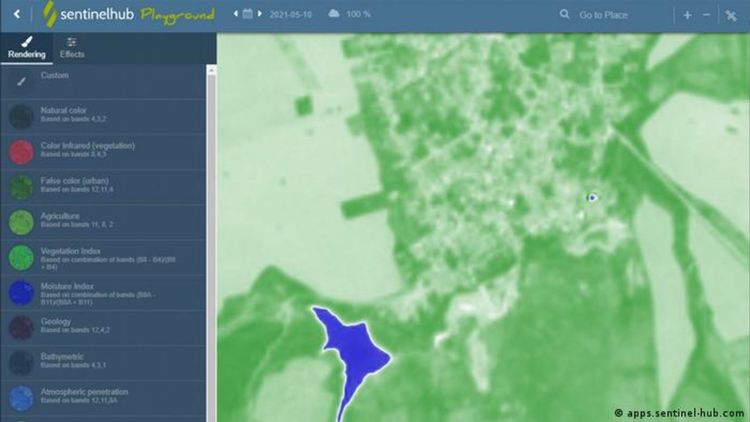Click the False color urban thumbnail

(x=21, y=187)
